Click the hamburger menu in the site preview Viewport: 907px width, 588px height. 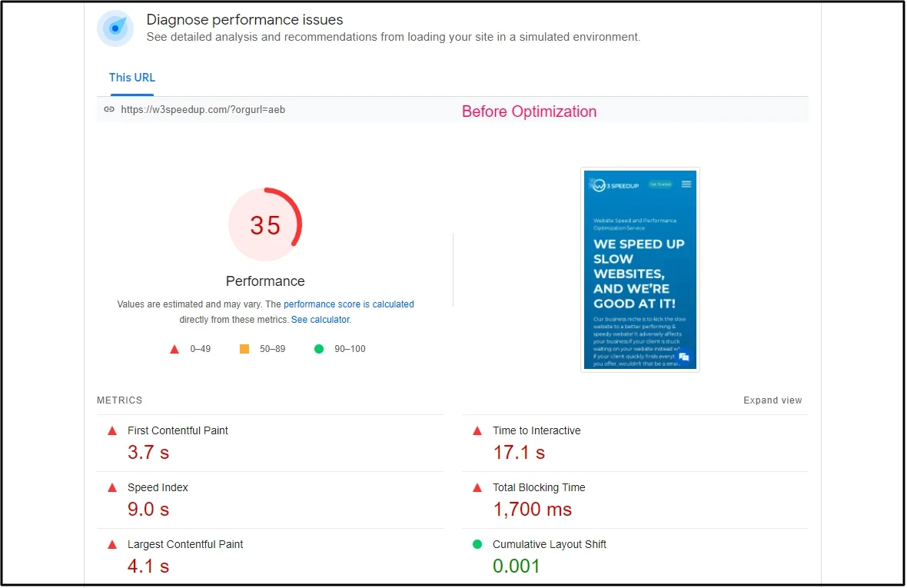[686, 184]
